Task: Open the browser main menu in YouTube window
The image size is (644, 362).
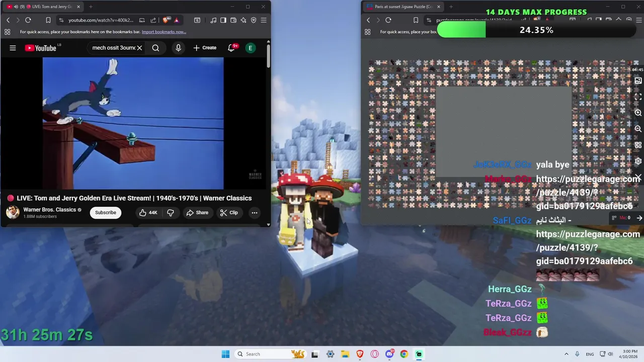Action: tap(264, 20)
